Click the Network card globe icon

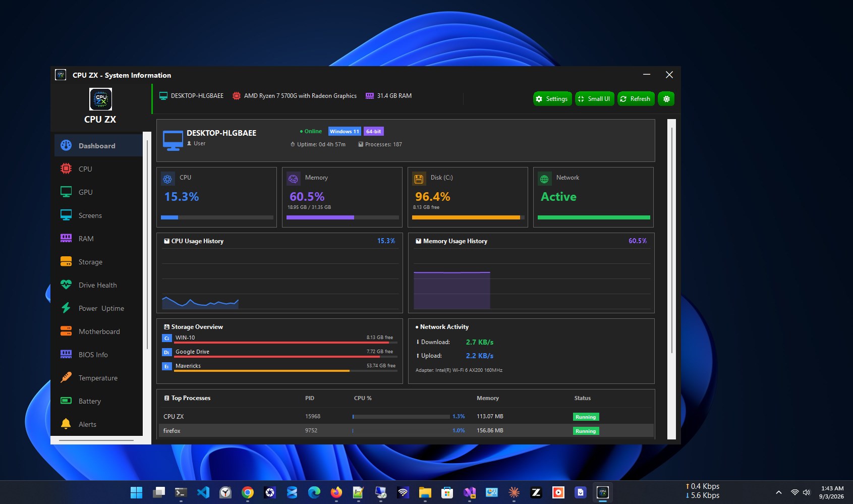point(544,179)
